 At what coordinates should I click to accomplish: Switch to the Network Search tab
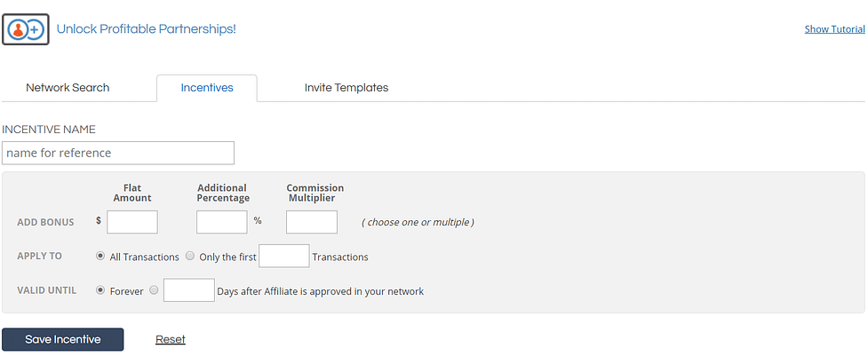coord(68,88)
